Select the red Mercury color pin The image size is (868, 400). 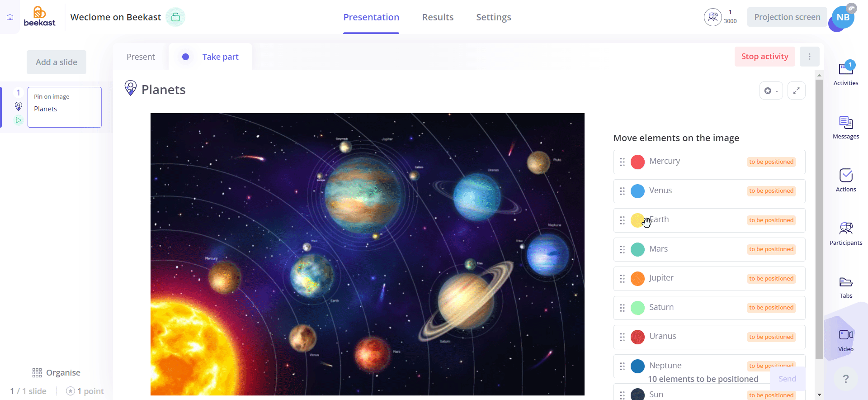pyautogui.click(x=637, y=162)
